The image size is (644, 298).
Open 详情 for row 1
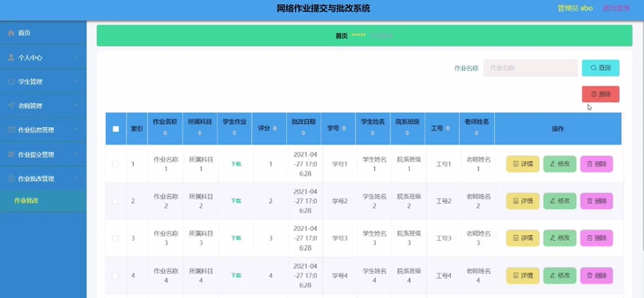coord(523,164)
